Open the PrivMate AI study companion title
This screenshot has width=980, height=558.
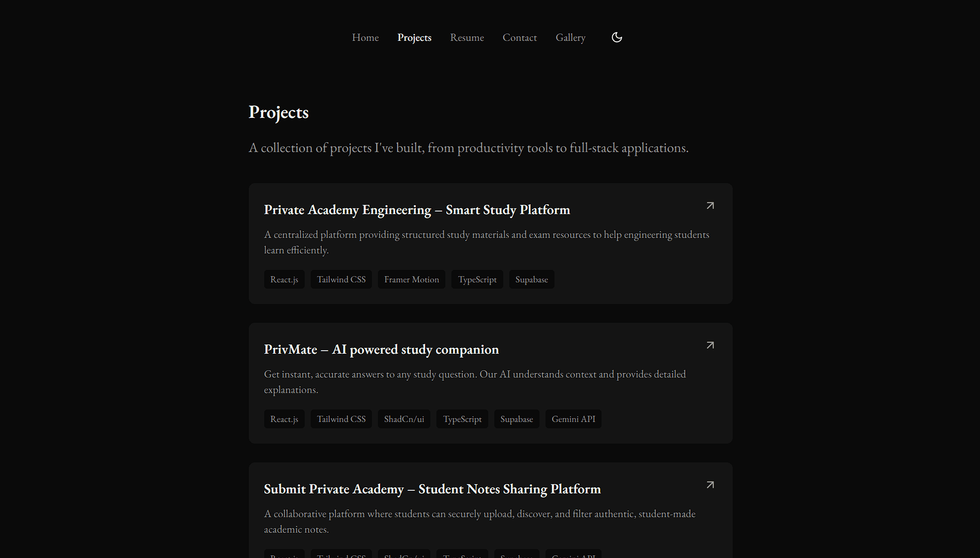pyautogui.click(x=381, y=349)
